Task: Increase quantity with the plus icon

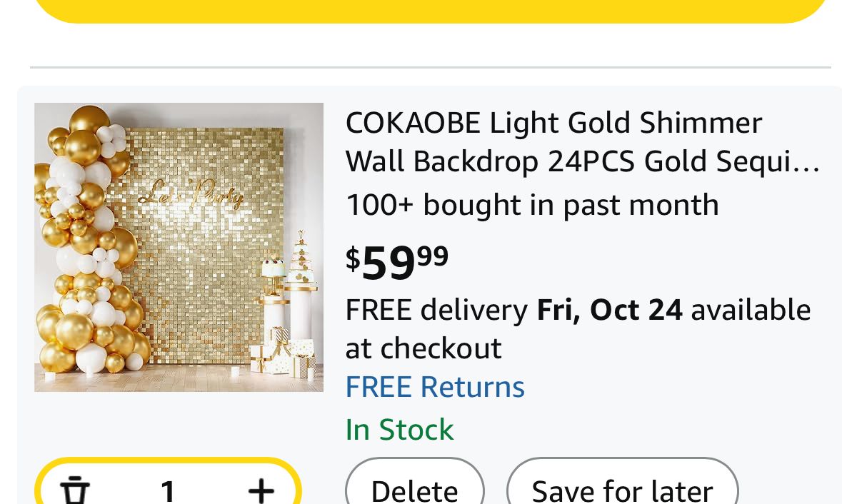Action: tap(261, 490)
